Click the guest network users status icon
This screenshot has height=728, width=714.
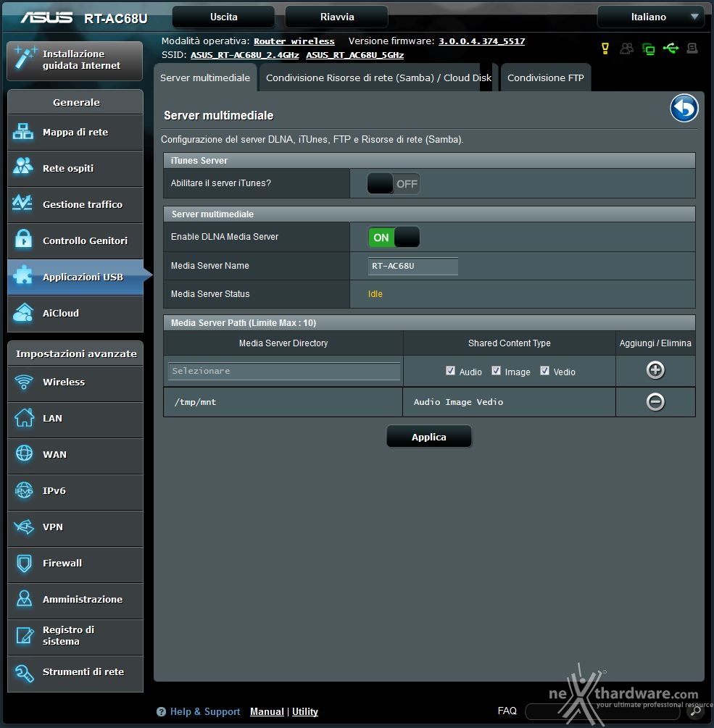(x=627, y=49)
